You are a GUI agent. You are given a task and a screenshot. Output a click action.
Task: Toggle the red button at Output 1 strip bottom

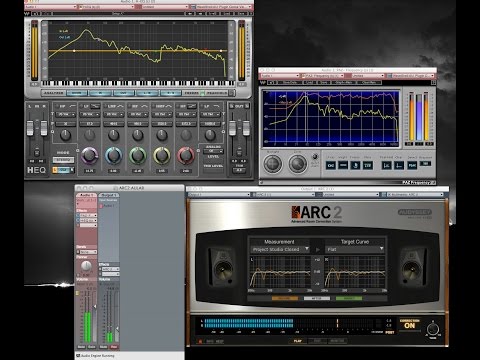pos(114,347)
